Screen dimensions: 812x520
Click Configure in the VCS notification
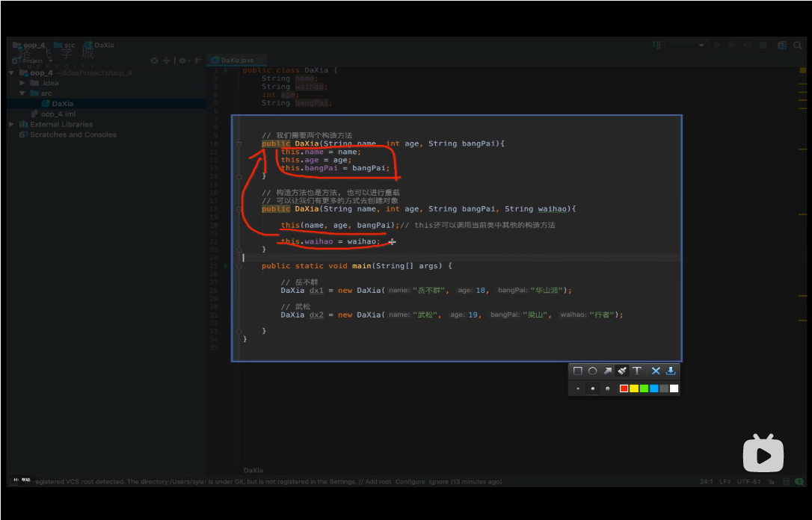(410, 482)
